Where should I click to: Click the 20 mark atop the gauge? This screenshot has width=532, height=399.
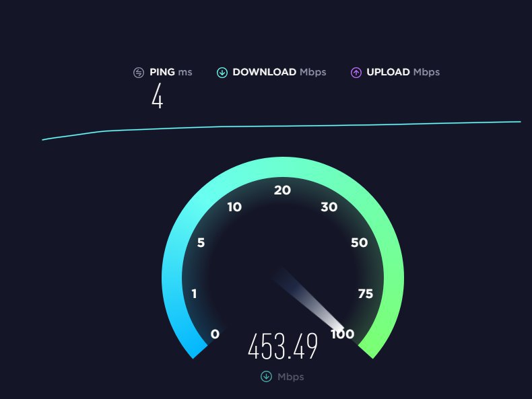point(282,190)
